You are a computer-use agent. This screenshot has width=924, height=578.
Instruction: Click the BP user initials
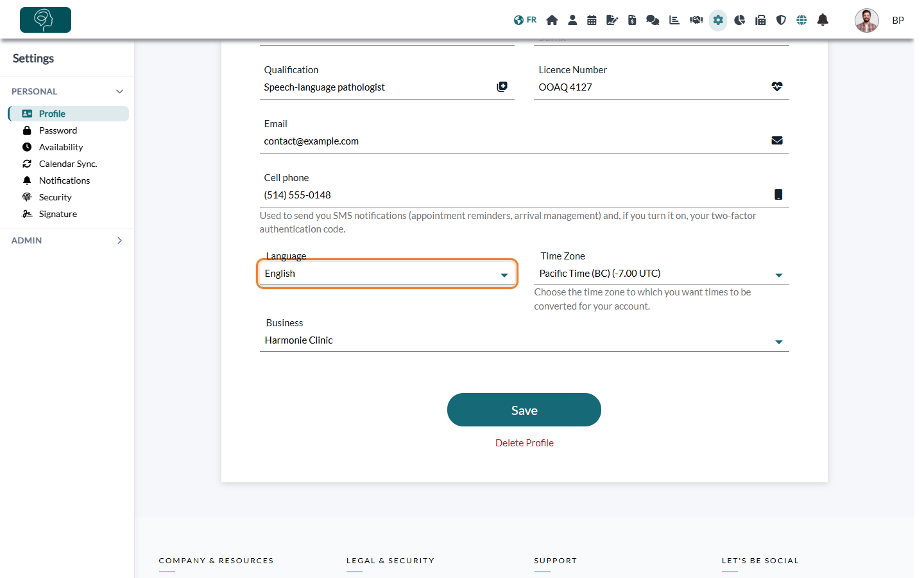[x=898, y=21]
